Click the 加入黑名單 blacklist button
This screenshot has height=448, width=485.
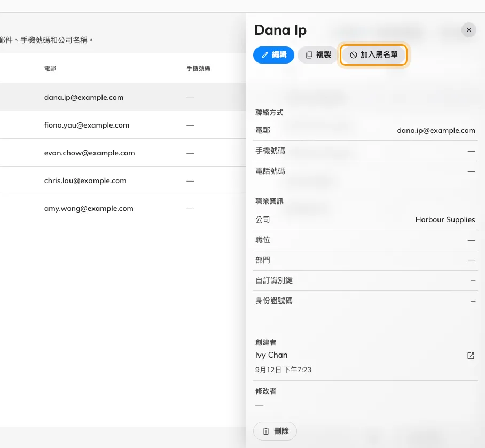(x=373, y=54)
